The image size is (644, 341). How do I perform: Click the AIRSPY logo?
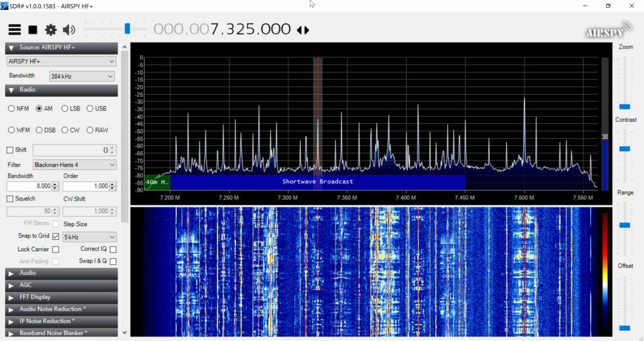click(x=606, y=31)
